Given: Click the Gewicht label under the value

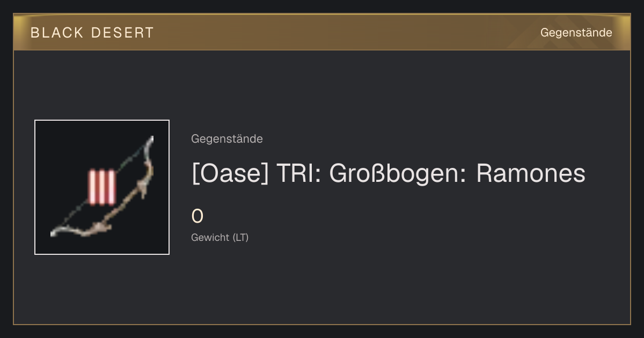Looking at the screenshot, I should [x=210, y=237].
